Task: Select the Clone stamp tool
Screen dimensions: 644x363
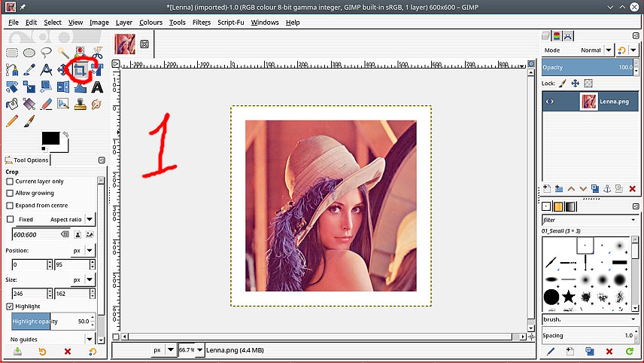Action: 80,104
